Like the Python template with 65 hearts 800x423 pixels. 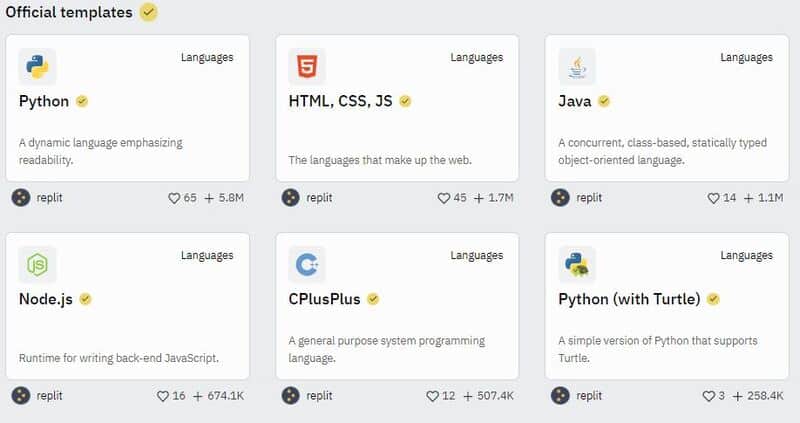pyautogui.click(x=174, y=198)
